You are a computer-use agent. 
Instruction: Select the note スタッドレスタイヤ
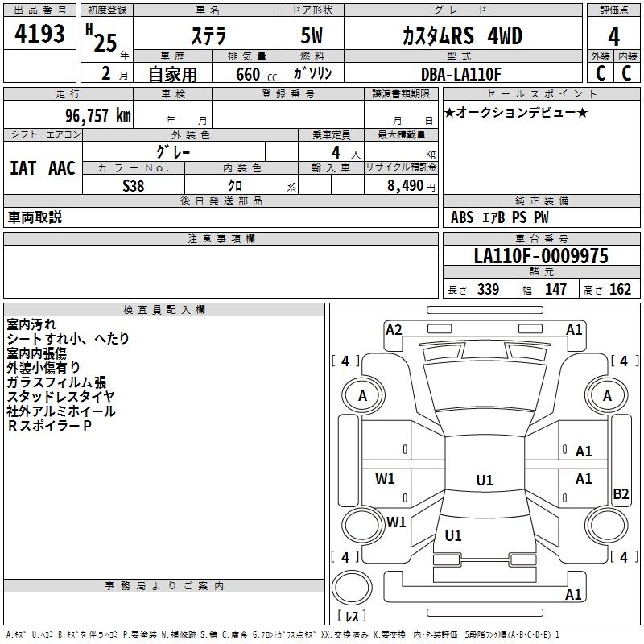(x=61, y=397)
